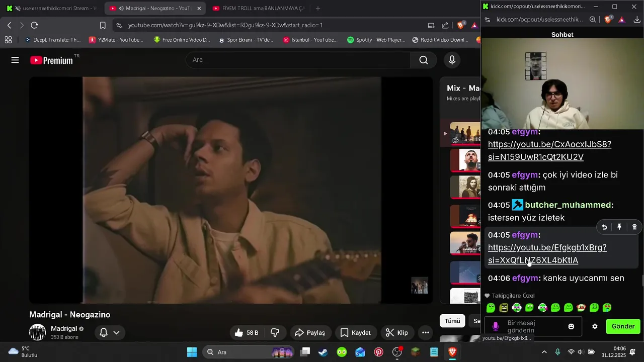Switch to FIVEM TROLL tab
This screenshot has height=362, width=644.
(x=258, y=9)
